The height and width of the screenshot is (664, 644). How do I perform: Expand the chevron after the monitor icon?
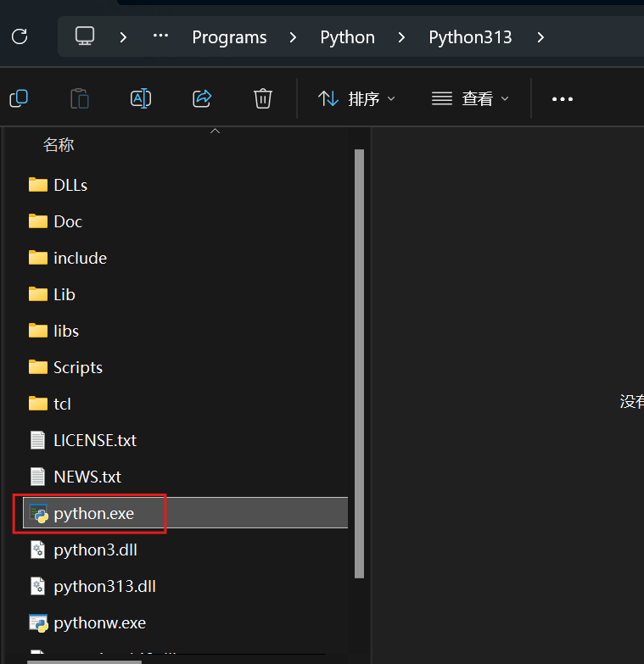(123, 37)
